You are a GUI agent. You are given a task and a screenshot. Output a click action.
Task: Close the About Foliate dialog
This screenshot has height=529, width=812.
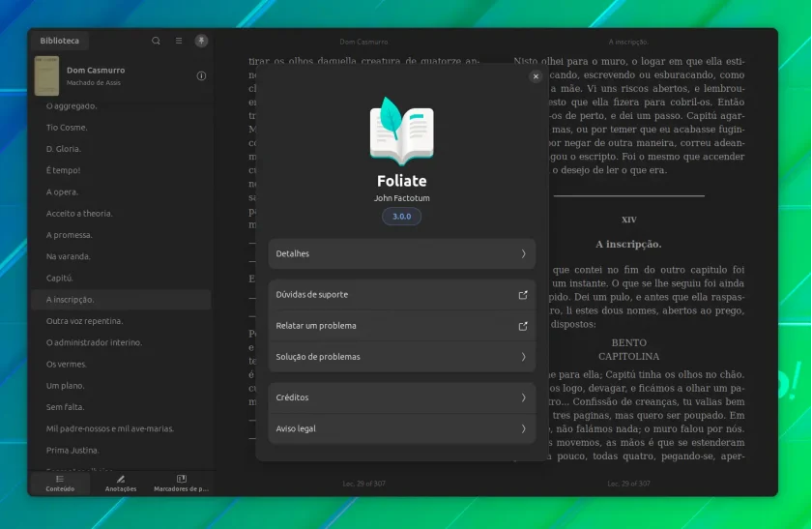pyautogui.click(x=536, y=76)
